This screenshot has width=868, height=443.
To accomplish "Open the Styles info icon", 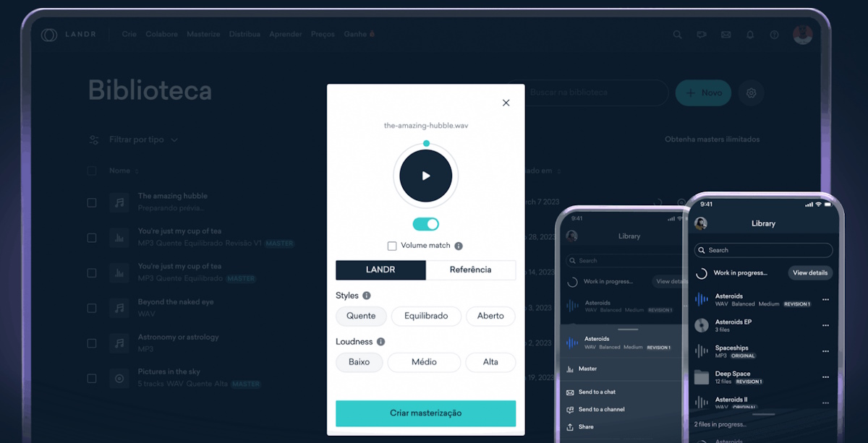I will [367, 296].
